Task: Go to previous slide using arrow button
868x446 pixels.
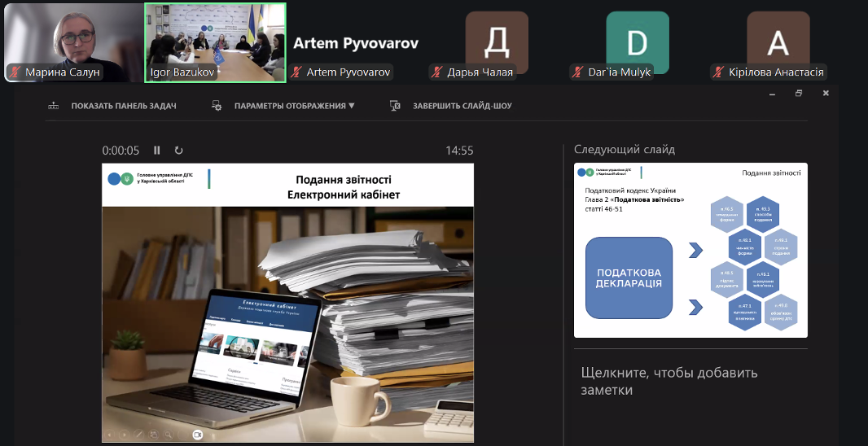Action: pos(111,435)
